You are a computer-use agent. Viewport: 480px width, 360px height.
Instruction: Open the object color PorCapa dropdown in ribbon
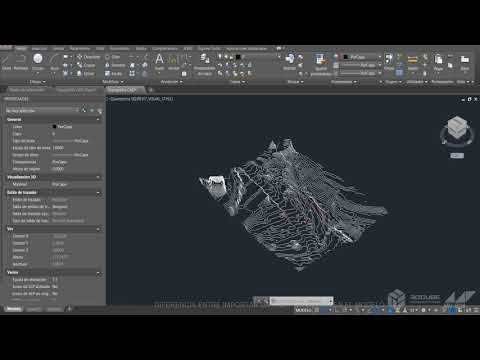point(362,57)
